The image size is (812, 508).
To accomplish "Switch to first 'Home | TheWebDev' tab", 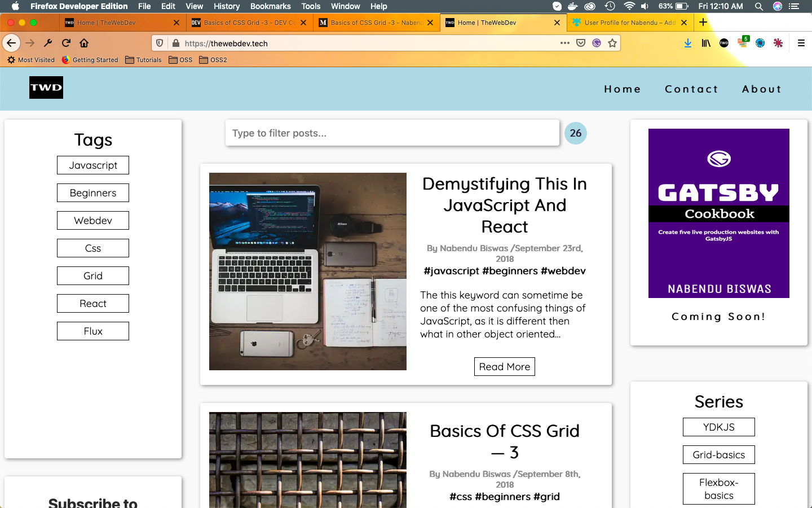I will [x=122, y=23].
